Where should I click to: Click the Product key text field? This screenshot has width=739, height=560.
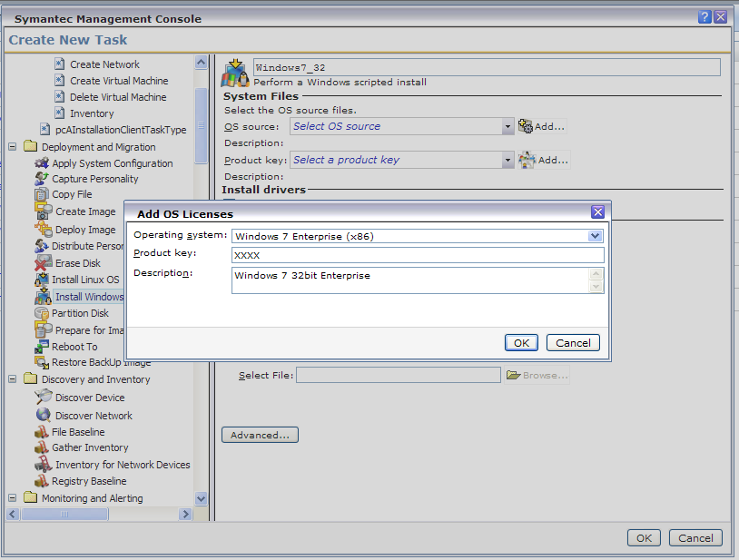click(418, 255)
